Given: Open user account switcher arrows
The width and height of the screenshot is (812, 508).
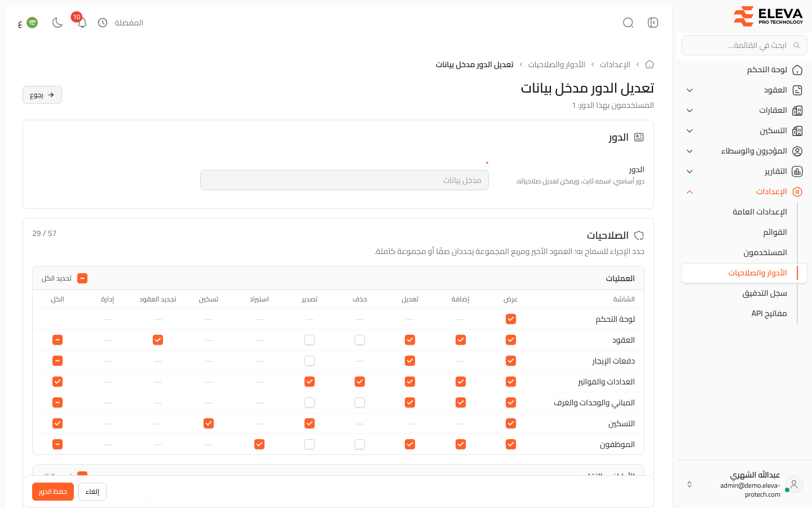Looking at the screenshot, I should pos(689,484).
